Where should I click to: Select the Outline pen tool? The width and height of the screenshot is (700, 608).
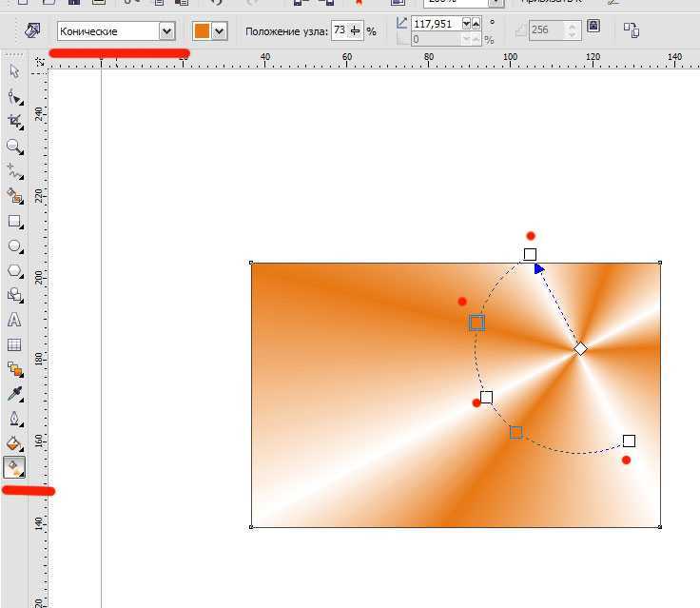[x=15, y=419]
